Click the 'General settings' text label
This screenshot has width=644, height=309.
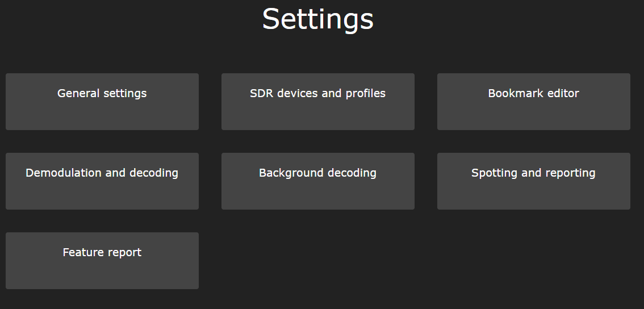point(102,93)
